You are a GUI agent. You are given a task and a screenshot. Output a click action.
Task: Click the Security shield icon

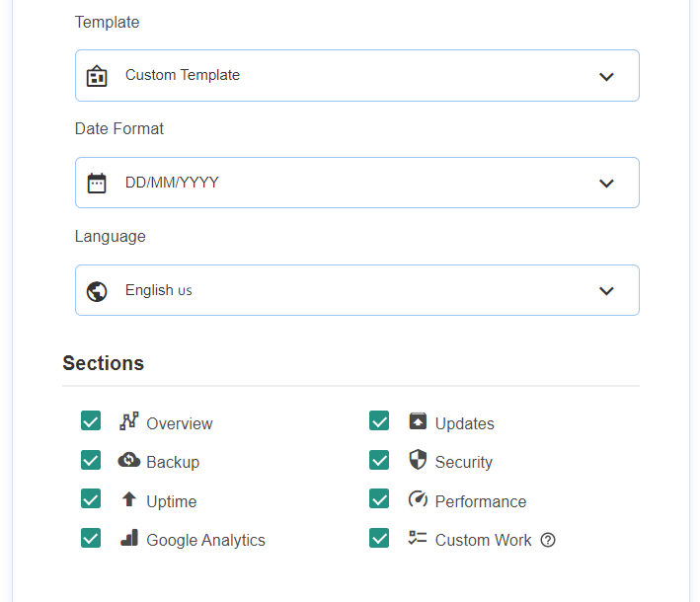[418, 461]
